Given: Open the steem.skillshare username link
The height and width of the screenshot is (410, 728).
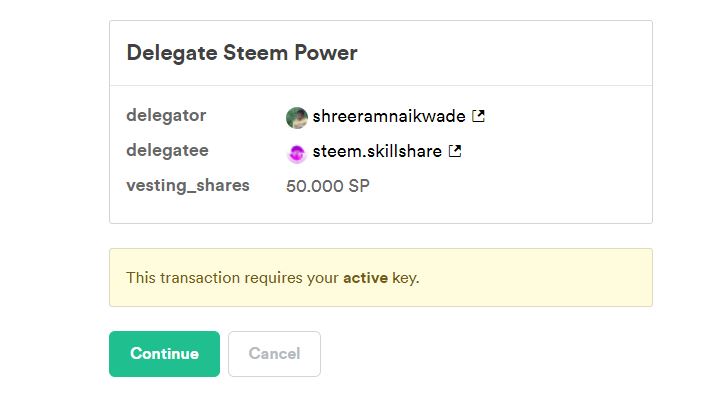Looking at the screenshot, I should 377,152.
